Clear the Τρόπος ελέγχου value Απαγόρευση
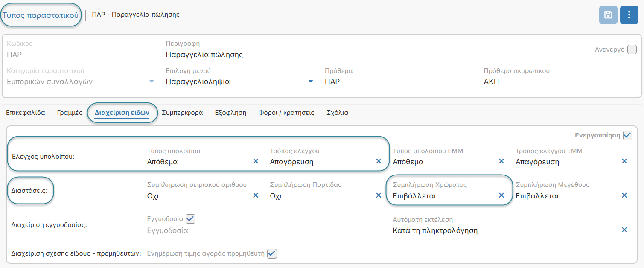 pyautogui.click(x=379, y=161)
